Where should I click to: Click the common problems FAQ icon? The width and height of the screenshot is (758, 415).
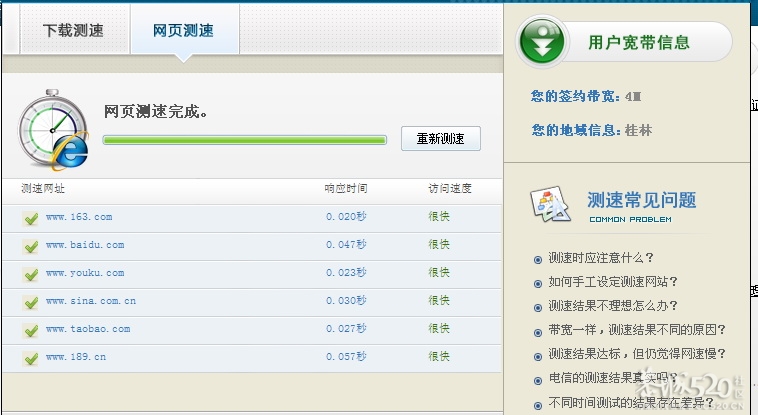click(548, 204)
